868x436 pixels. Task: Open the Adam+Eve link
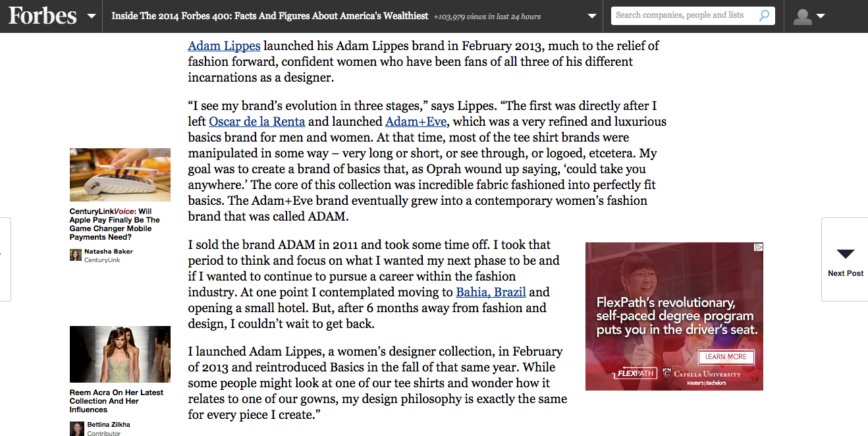416,122
